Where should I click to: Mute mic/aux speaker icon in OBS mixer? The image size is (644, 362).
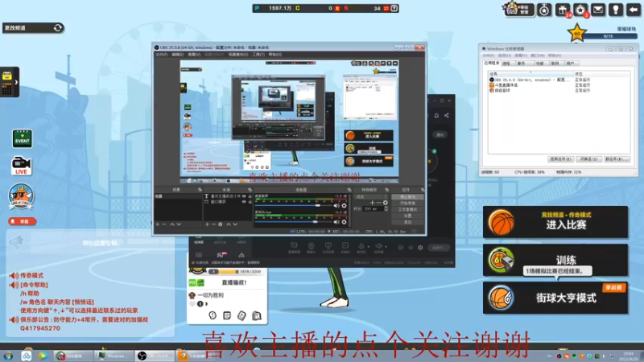[336, 222]
